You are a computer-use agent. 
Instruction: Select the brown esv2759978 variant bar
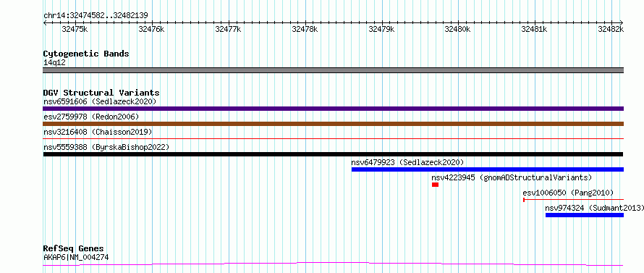click(333, 124)
